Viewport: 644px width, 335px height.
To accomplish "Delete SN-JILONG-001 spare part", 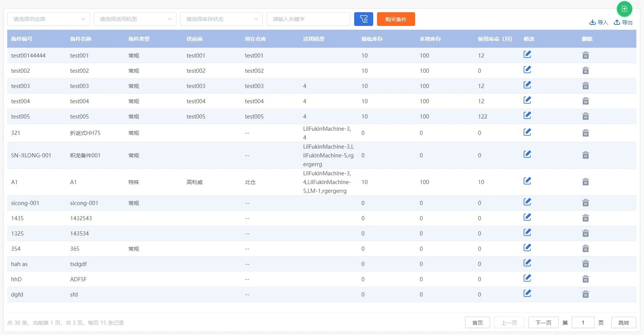I will (586, 155).
